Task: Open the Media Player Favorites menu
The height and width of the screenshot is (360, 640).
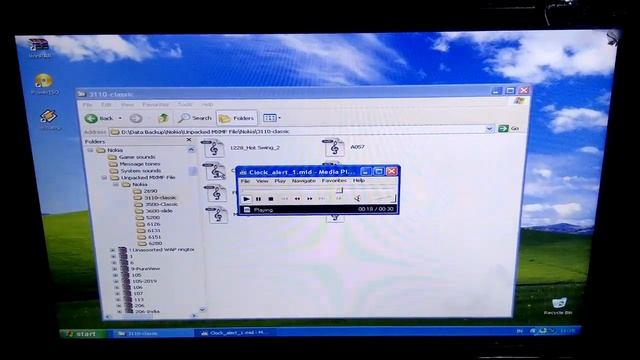Action: 334,180
